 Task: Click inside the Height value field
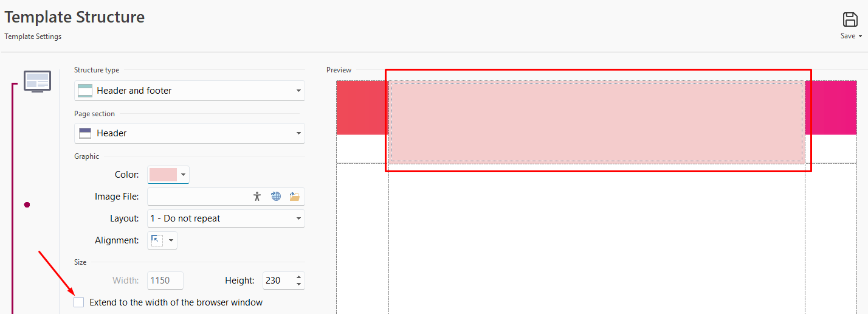[277, 281]
